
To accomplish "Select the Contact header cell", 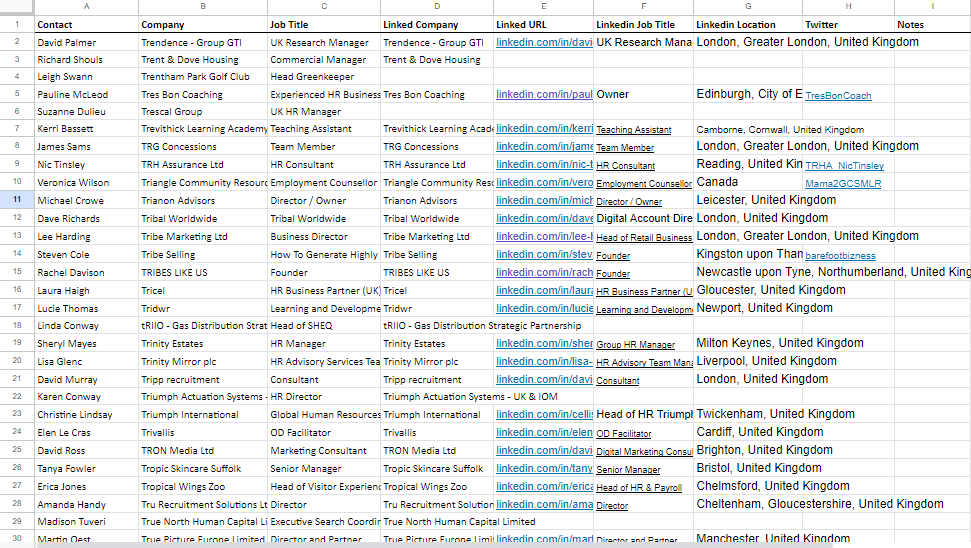I will pos(86,24).
